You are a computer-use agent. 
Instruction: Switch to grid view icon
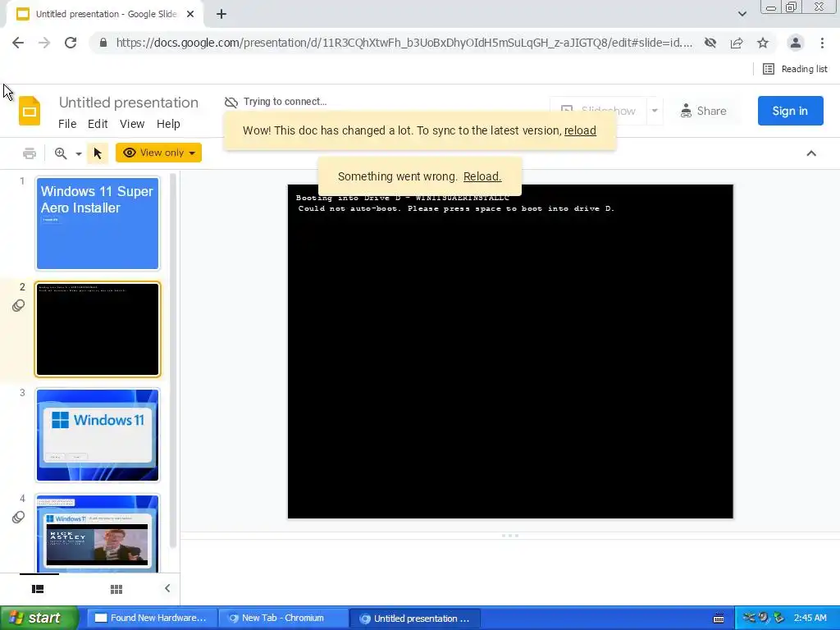(x=116, y=589)
